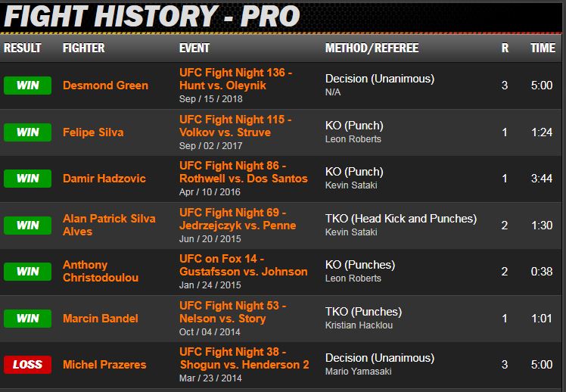This screenshot has height=392, width=566.
Task: Click the red LOSS badge for Prazeres
Action: pos(28,365)
